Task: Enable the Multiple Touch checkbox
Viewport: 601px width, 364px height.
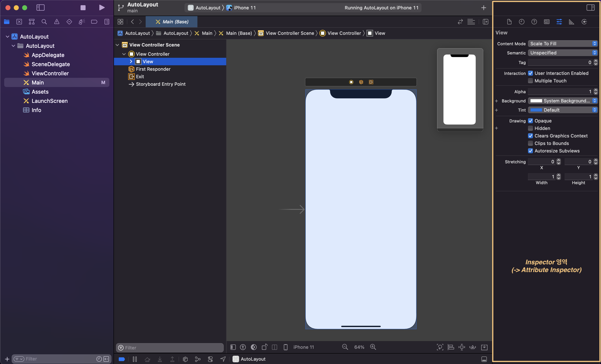Action: point(530,81)
